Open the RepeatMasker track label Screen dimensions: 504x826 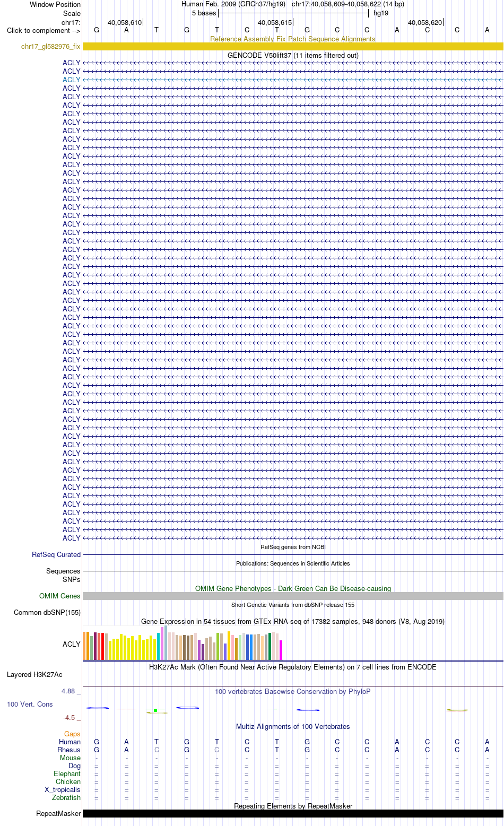click(58, 813)
